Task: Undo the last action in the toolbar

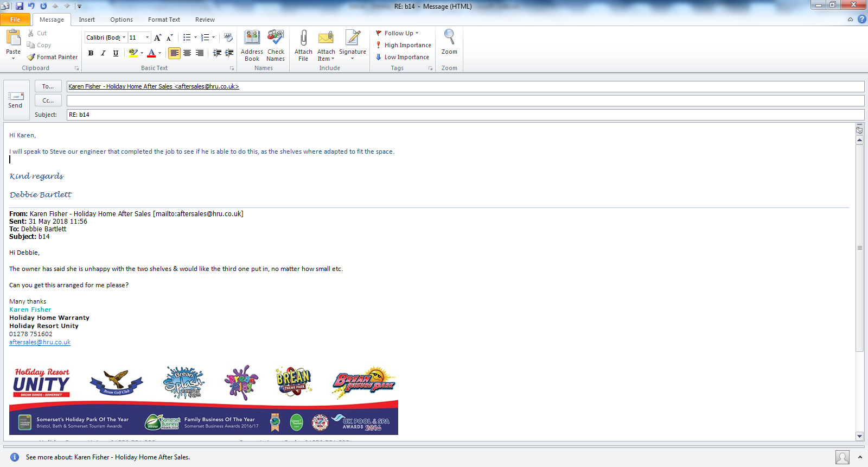Action: pyautogui.click(x=31, y=6)
